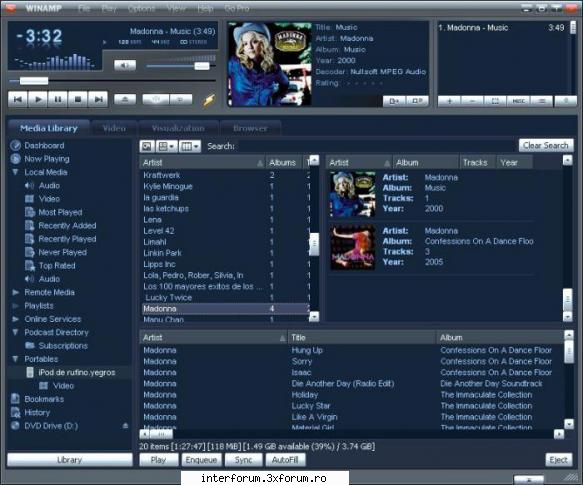Click the Enqueue button

click(x=201, y=460)
